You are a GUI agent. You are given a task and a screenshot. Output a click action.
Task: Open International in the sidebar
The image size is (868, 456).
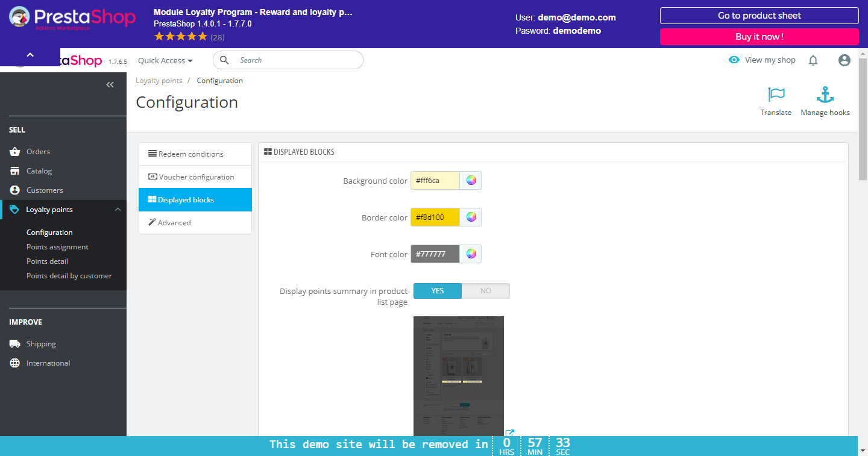[x=48, y=363]
